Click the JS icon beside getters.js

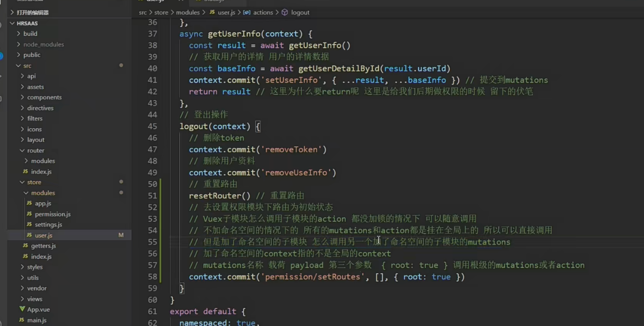coord(25,245)
